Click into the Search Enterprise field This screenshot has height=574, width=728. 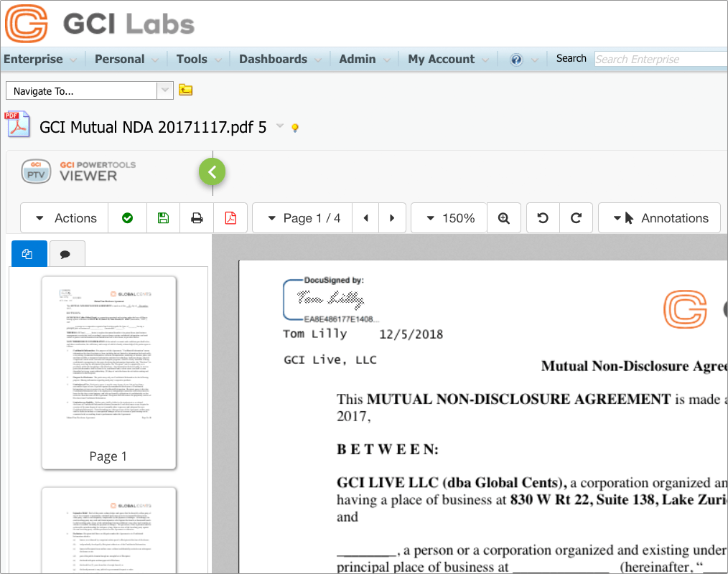[661, 60]
